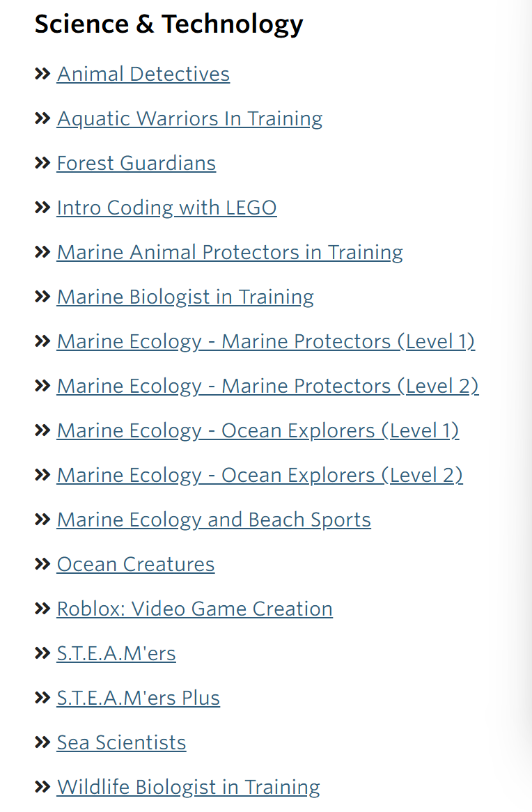
Task: Click the chevron icon before S.T.E.A.M'ers Plus
Action: pos(42,698)
